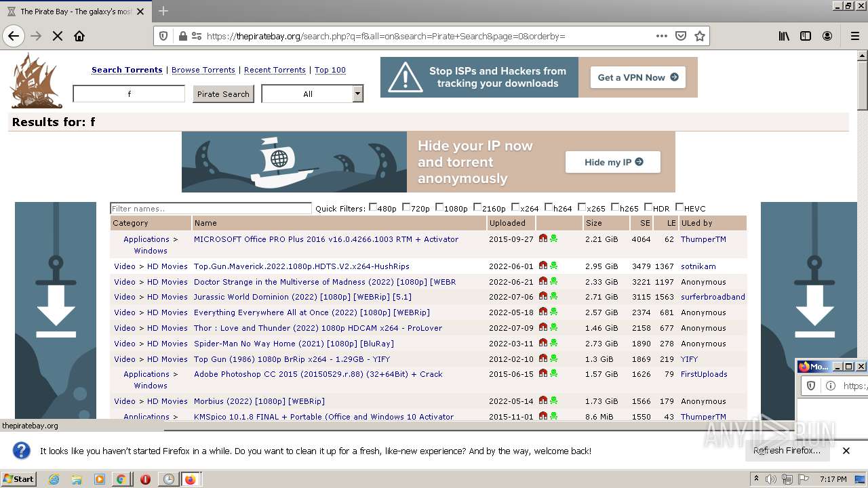Image resolution: width=868 pixels, height=488 pixels.
Task: Open Top 100 page
Action: [x=330, y=70]
